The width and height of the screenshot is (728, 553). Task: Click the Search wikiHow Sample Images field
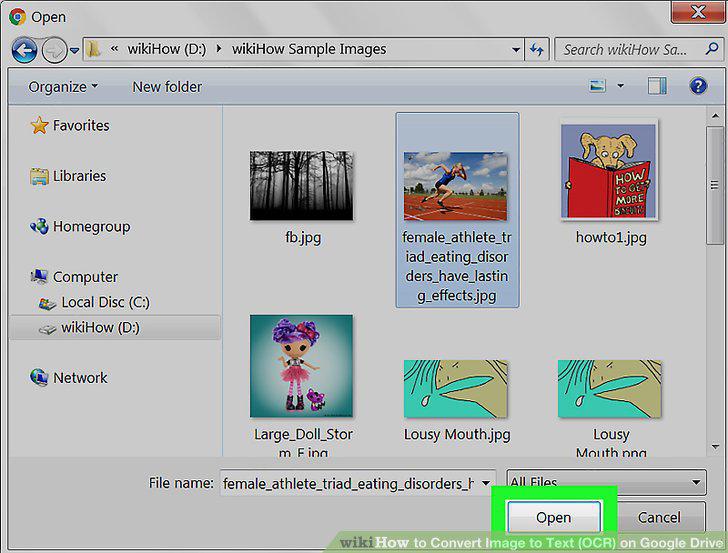point(639,49)
